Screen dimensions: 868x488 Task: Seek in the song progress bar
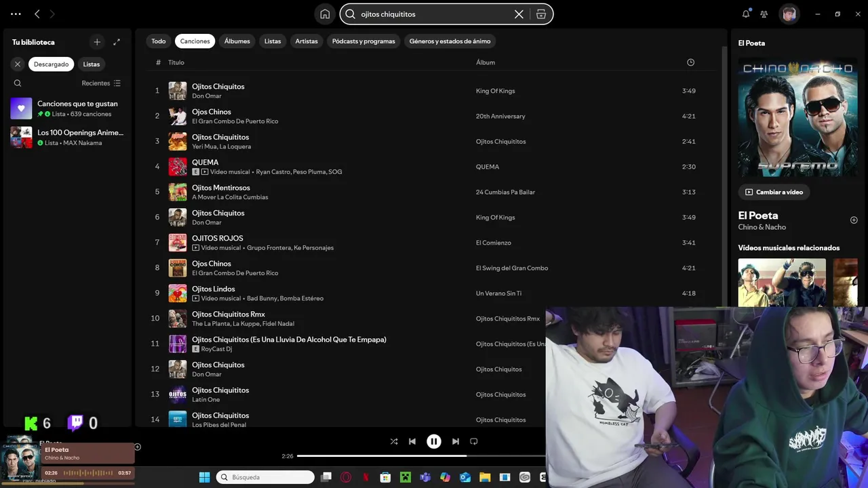(420, 456)
